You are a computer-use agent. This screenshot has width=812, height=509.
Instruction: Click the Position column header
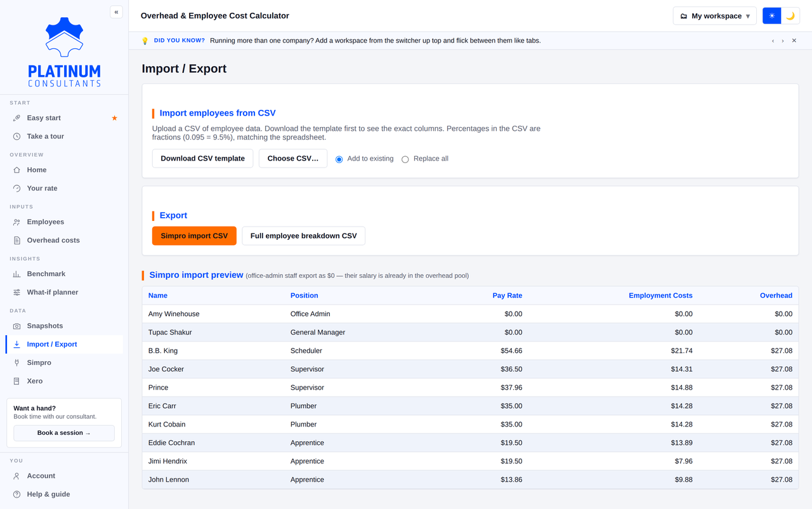(x=304, y=296)
